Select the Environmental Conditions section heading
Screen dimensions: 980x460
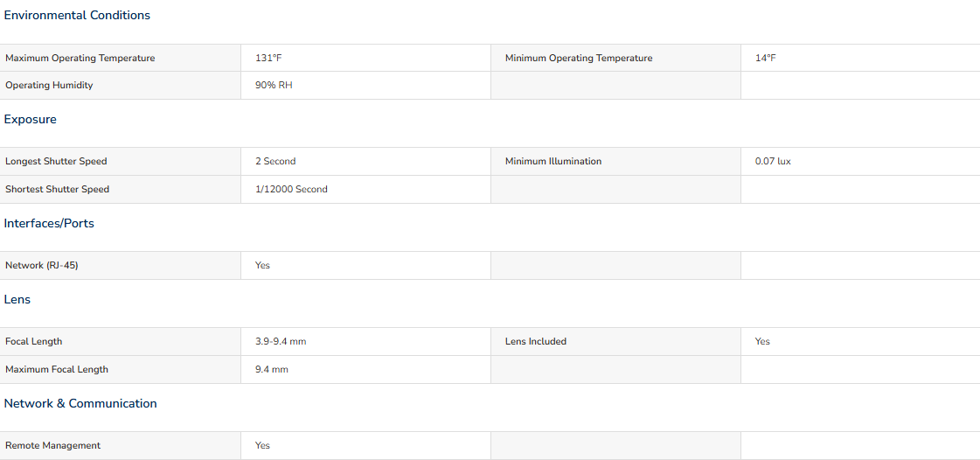pyautogui.click(x=77, y=16)
